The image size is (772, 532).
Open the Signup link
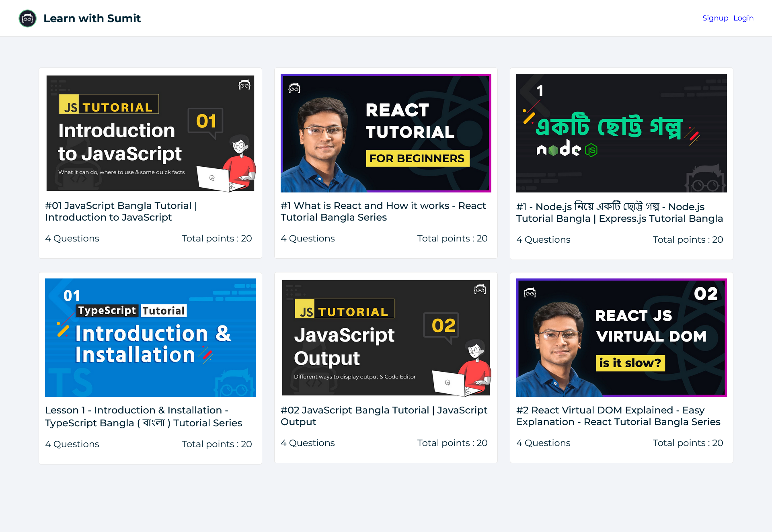click(x=715, y=18)
